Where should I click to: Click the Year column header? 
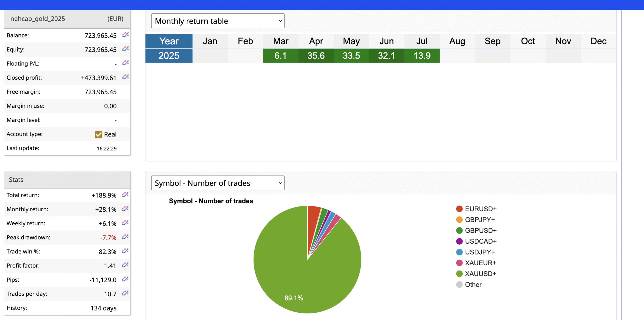(169, 41)
